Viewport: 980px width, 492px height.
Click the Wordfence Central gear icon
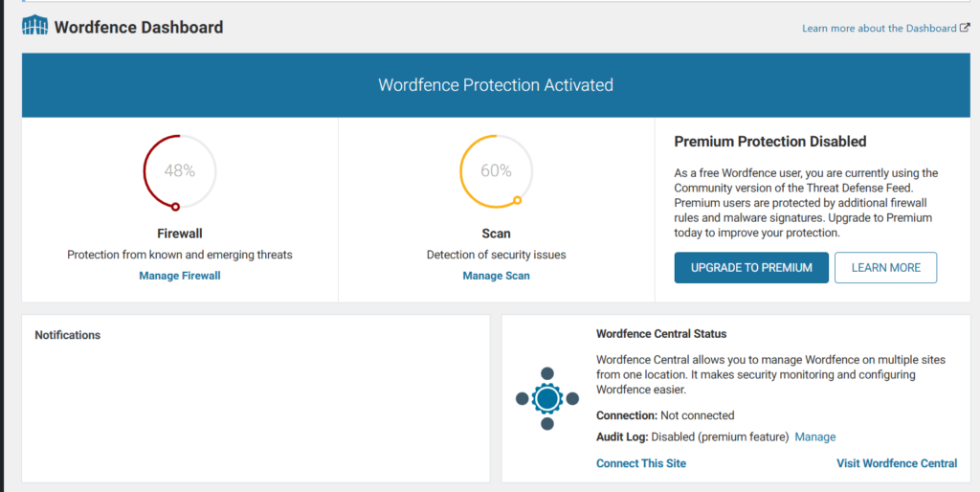click(546, 398)
